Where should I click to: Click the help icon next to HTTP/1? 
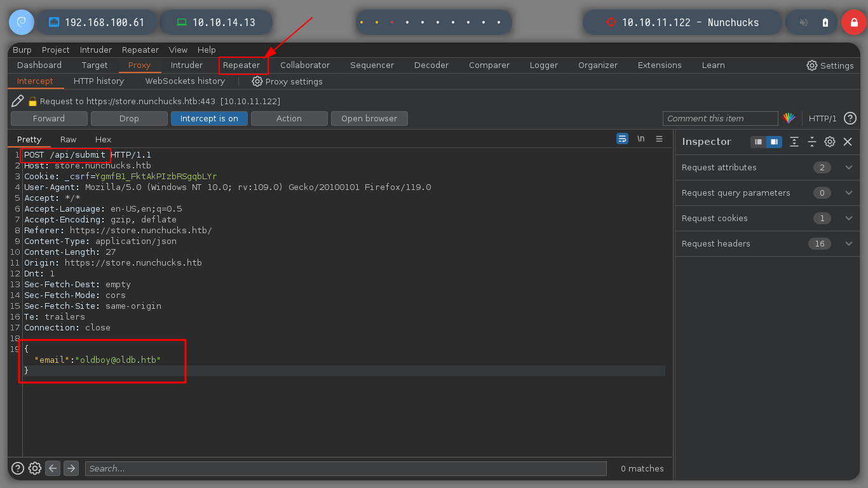[x=850, y=118]
